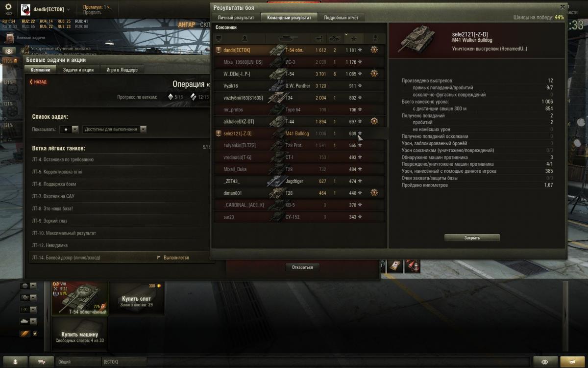The width and height of the screenshot is (588, 368).
Task: Toggle the premium vehicles filter checkbox
Action: pyautogui.click(x=35, y=334)
